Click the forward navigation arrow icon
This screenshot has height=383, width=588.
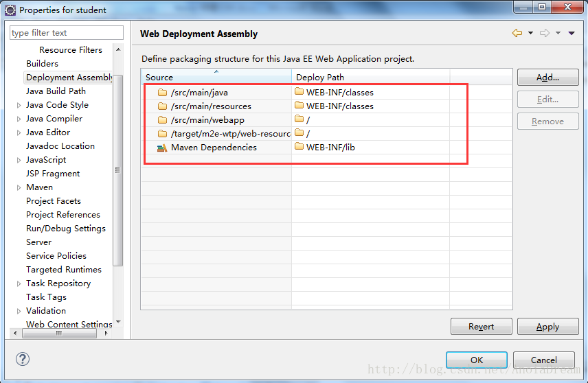click(x=545, y=33)
